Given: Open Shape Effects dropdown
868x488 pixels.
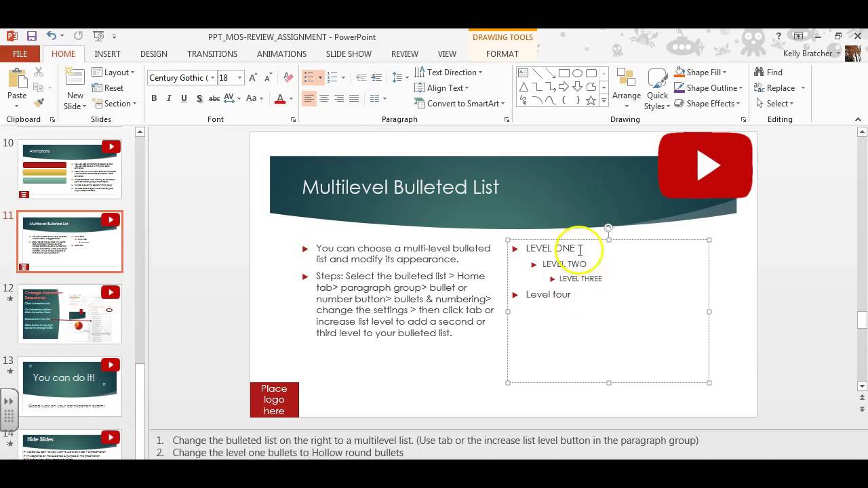Looking at the screenshot, I should click(707, 104).
